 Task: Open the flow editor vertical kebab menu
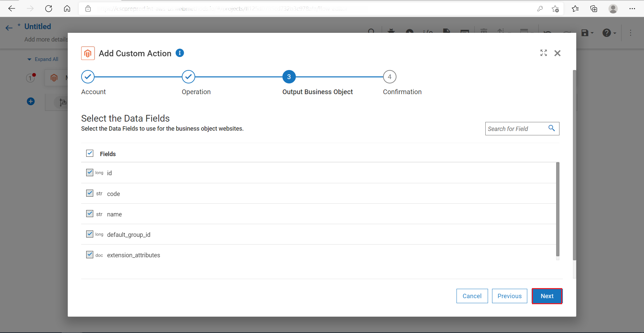(631, 33)
